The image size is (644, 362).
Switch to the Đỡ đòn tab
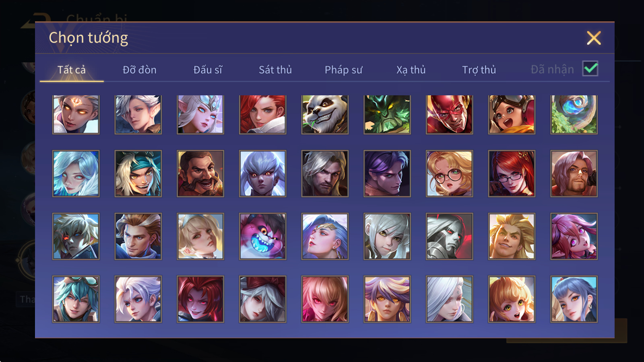[x=139, y=70]
